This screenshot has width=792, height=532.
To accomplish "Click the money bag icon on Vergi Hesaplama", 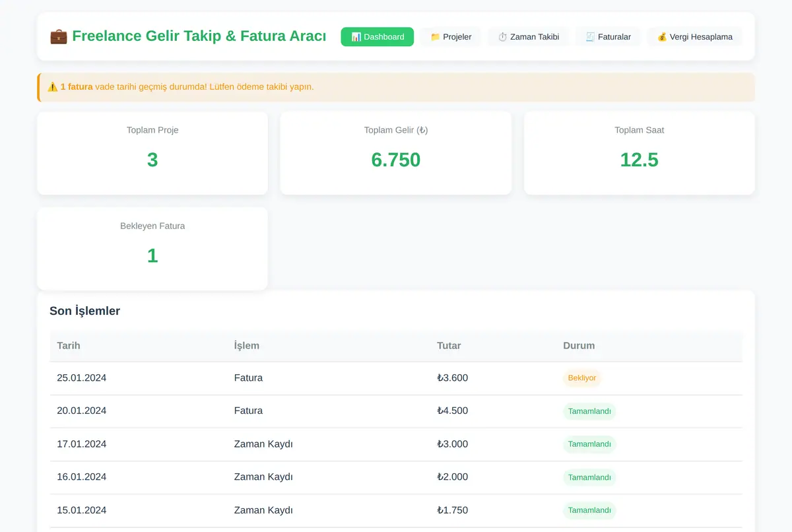I will point(662,37).
